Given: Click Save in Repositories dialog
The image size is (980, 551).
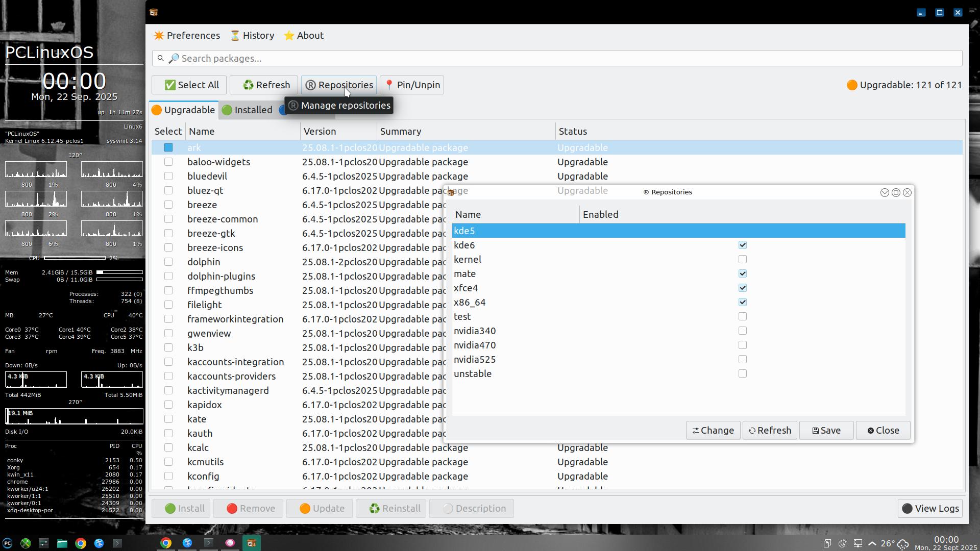Looking at the screenshot, I should point(826,431).
